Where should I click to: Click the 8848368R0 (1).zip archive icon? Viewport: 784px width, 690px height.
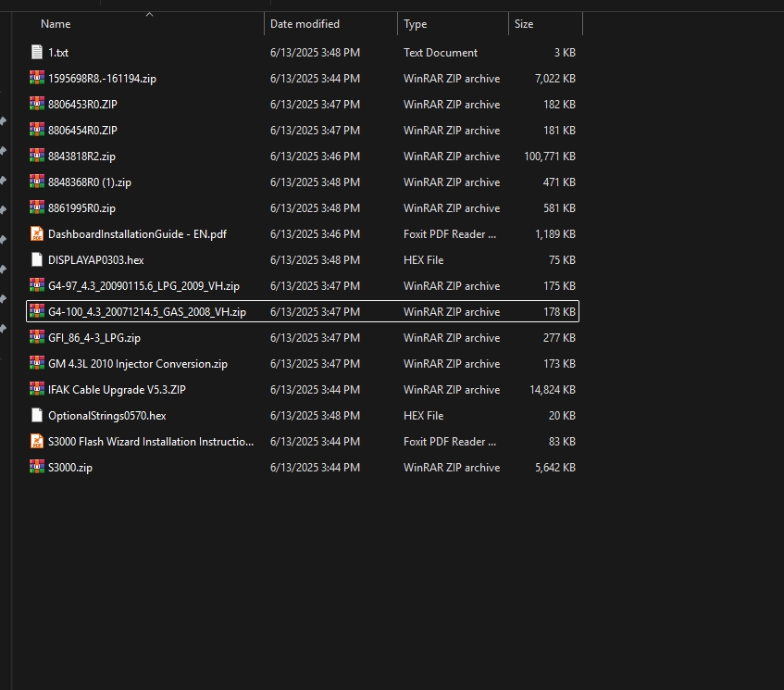37,182
